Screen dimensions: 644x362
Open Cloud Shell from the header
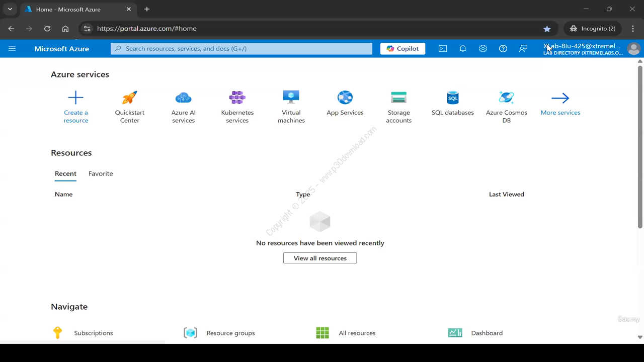tap(443, 49)
